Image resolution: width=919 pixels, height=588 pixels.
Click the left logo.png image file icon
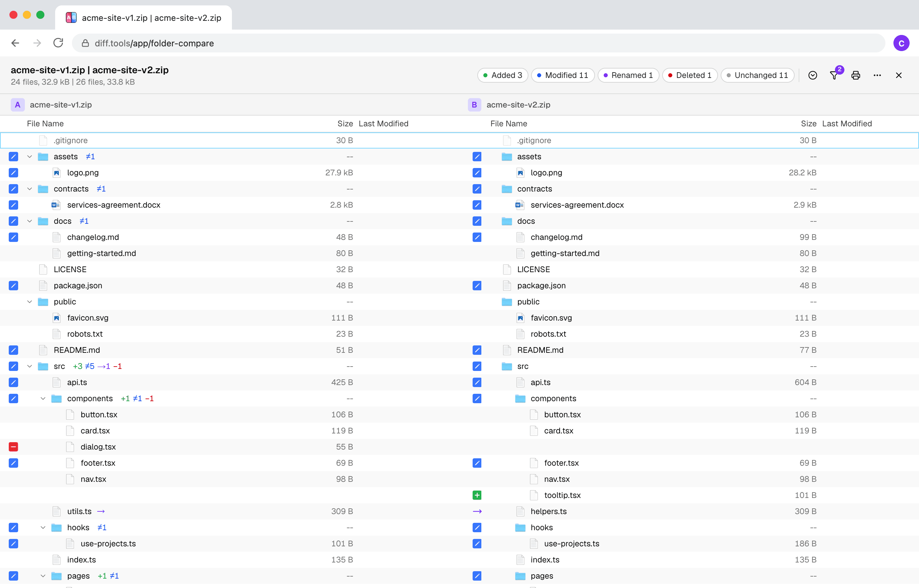pyautogui.click(x=56, y=173)
